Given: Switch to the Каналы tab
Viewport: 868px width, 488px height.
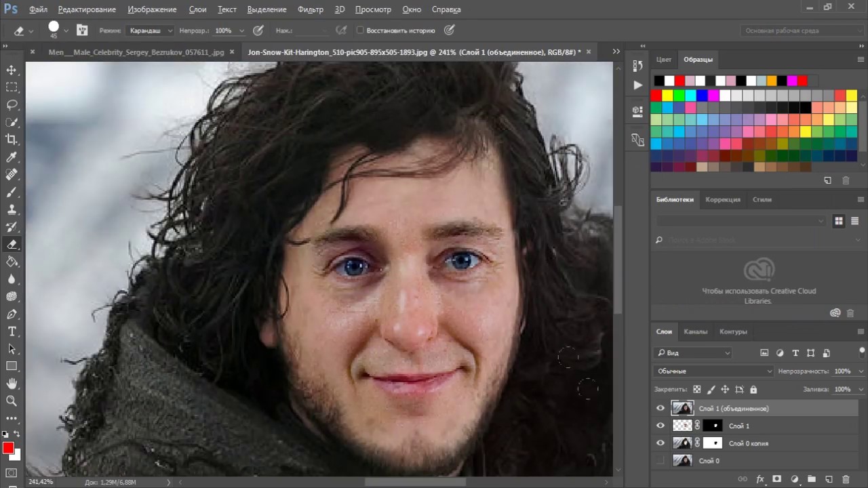Looking at the screenshot, I should [695, 331].
